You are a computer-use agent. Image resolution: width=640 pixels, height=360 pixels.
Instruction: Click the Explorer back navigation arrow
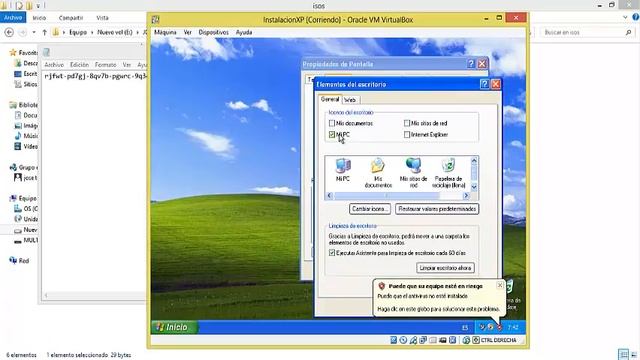(x=9, y=32)
